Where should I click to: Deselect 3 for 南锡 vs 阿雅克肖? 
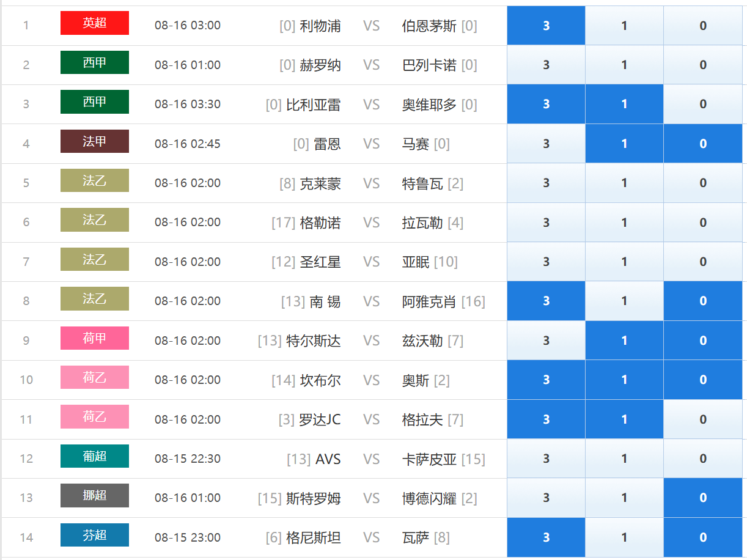pyautogui.click(x=546, y=301)
